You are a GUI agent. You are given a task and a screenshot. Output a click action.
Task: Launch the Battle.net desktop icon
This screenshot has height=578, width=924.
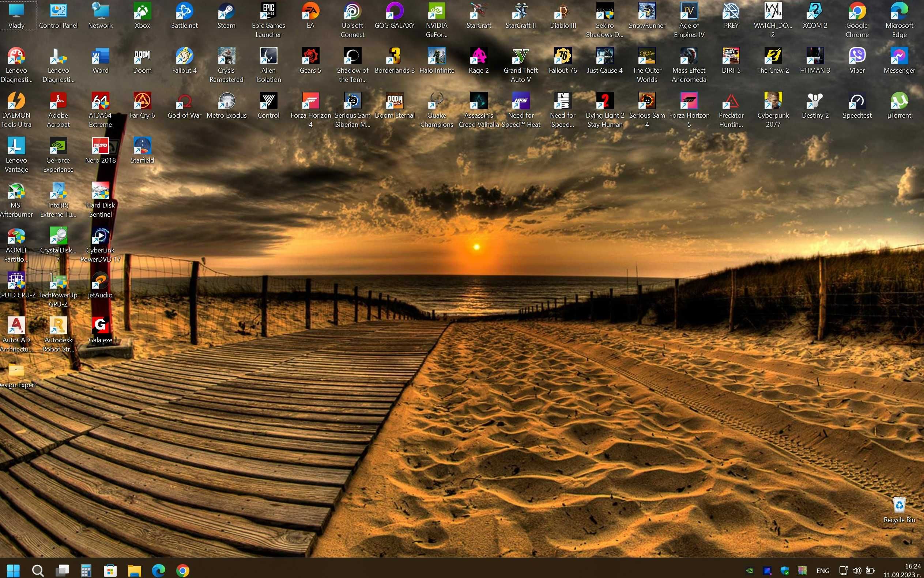(184, 16)
